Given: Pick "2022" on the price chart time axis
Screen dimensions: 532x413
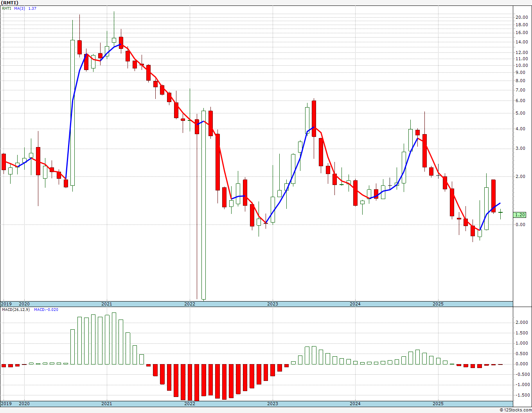Looking at the screenshot, I should [190, 304].
